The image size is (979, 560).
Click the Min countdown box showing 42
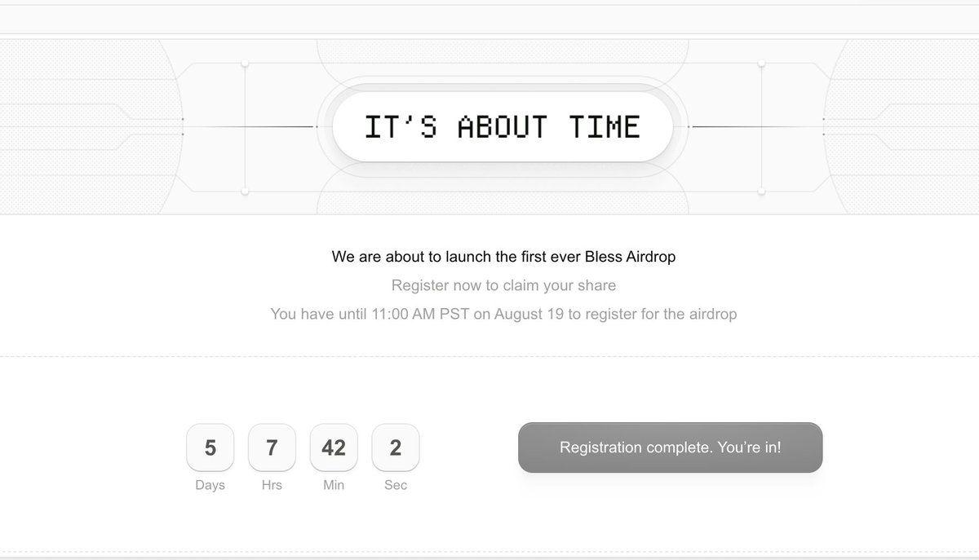pyautogui.click(x=334, y=448)
